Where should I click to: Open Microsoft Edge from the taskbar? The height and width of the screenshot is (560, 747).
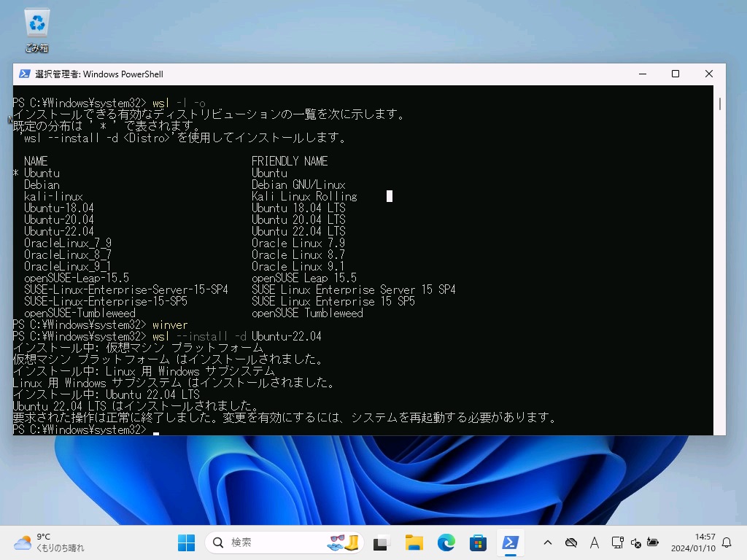pyautogui.click(x=446, y=542)
